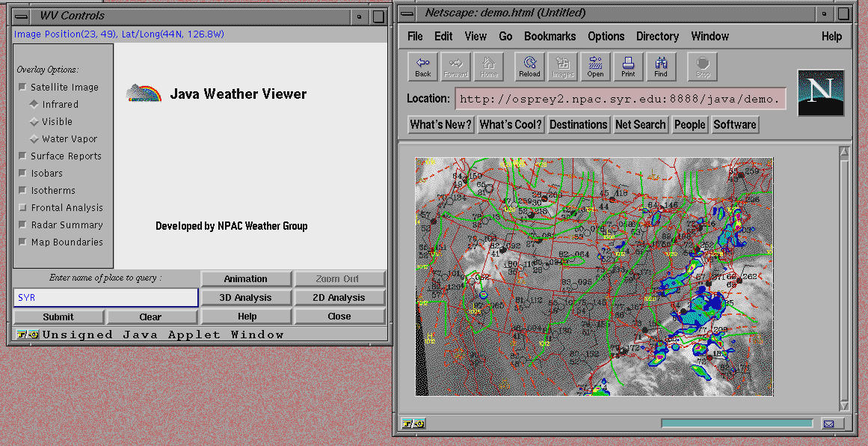This screenshot has height=446, width=868.
Task: Open the View menu in Netscape
Action: [x=475, y=37]
